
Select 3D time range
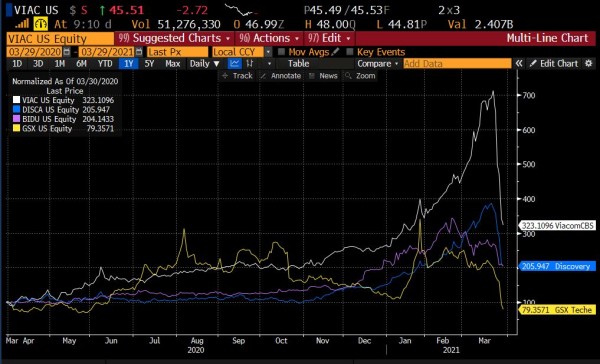point(38,64)
